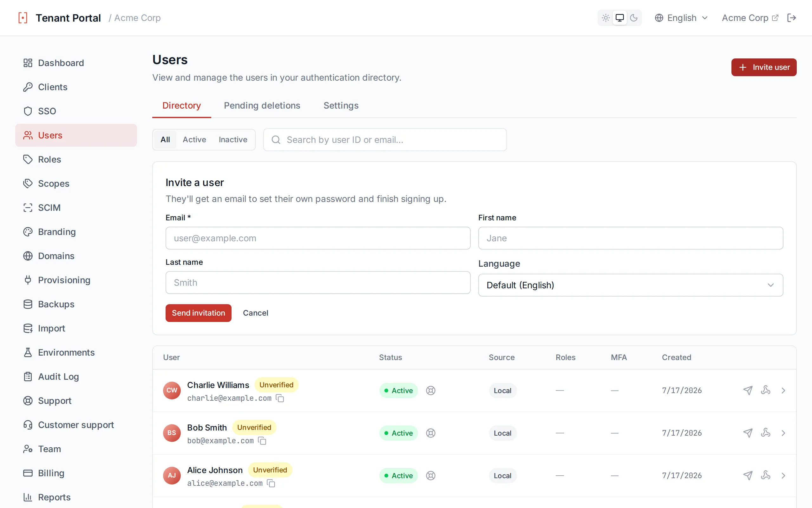Switch to the Directory tab
Screen dimensions: 812x508
pos(181,105)
